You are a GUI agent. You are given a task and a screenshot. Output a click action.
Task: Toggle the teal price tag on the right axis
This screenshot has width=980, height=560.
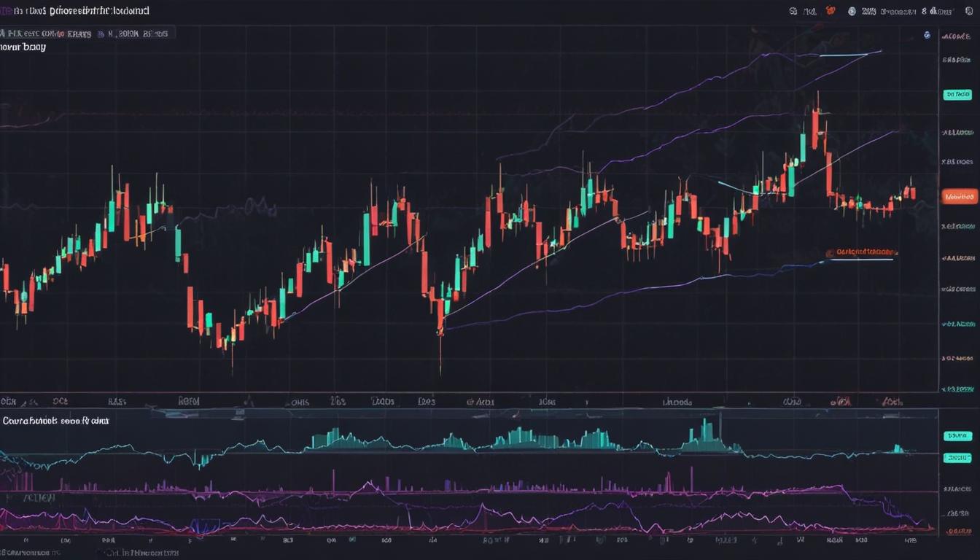[957, 93]
